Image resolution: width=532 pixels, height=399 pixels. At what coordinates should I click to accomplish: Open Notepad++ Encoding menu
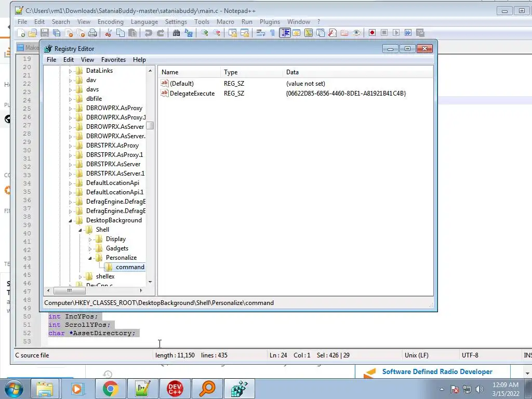click(x=111, y=22)
